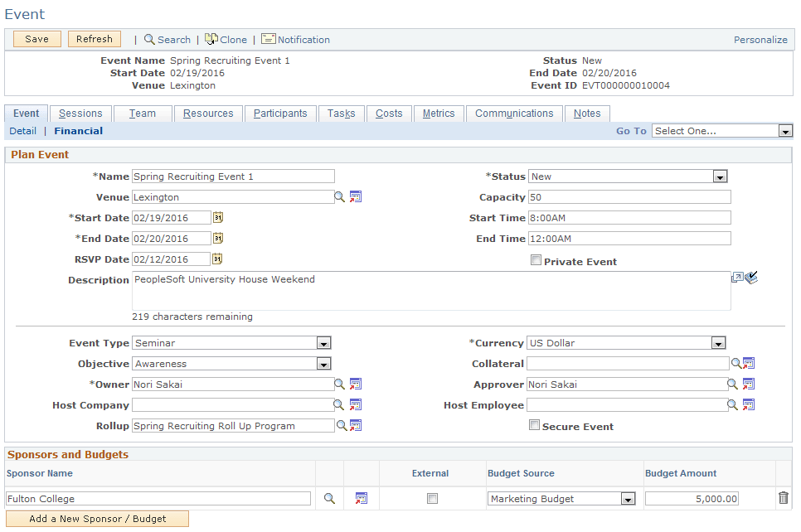Open the Venue lookup magnifying glass
This screenshot has height=532, width=801.
pos(341,196)
